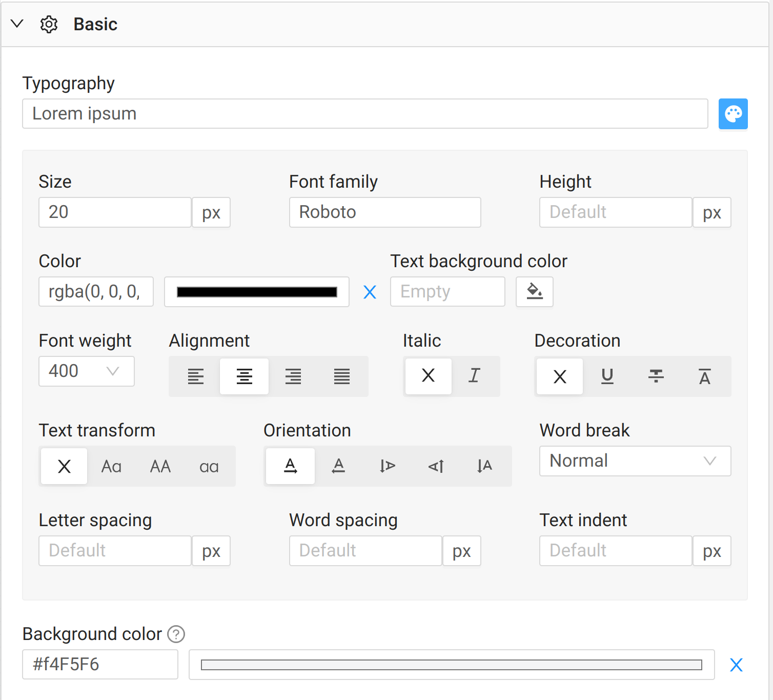Collapse the Basic section
Image resolution: width=773 pixels, height=700 pixels.
click(x=17, y=24)
